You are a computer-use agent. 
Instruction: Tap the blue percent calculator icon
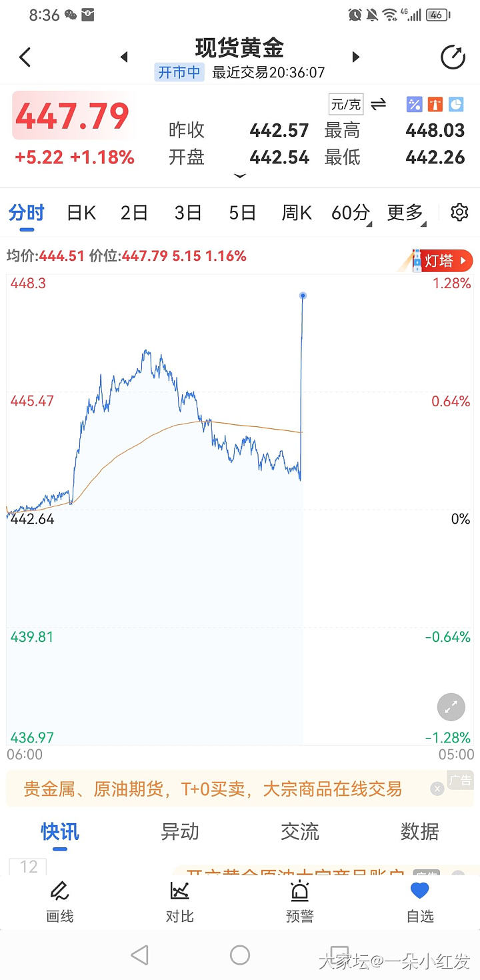(414, 104)
